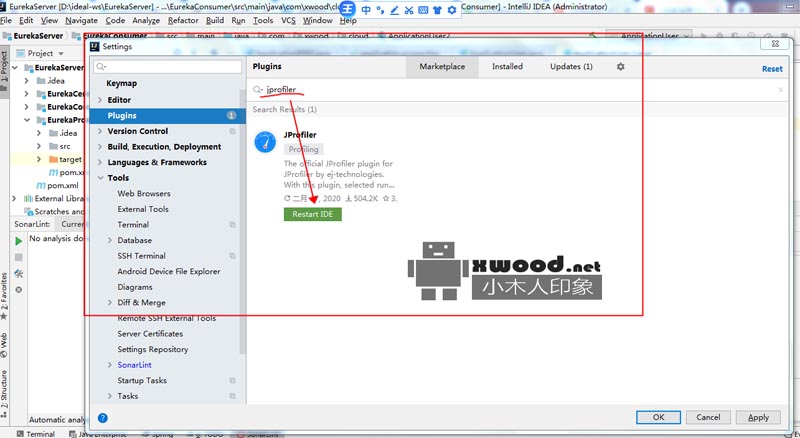Select Terminal under Tools

(133, 225)
